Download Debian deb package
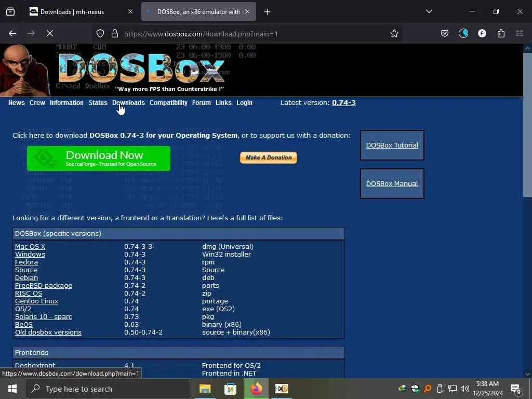Screen dimensions: 532x399 [26, 278]
